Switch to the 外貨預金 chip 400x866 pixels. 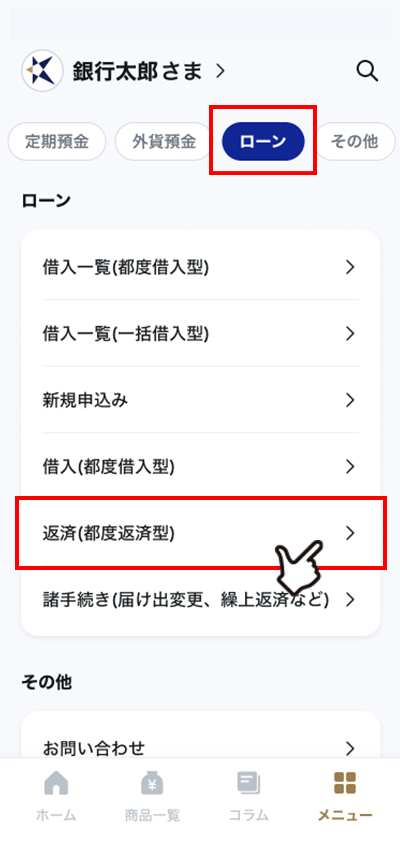pyautogui.click(x=164, y=142)
